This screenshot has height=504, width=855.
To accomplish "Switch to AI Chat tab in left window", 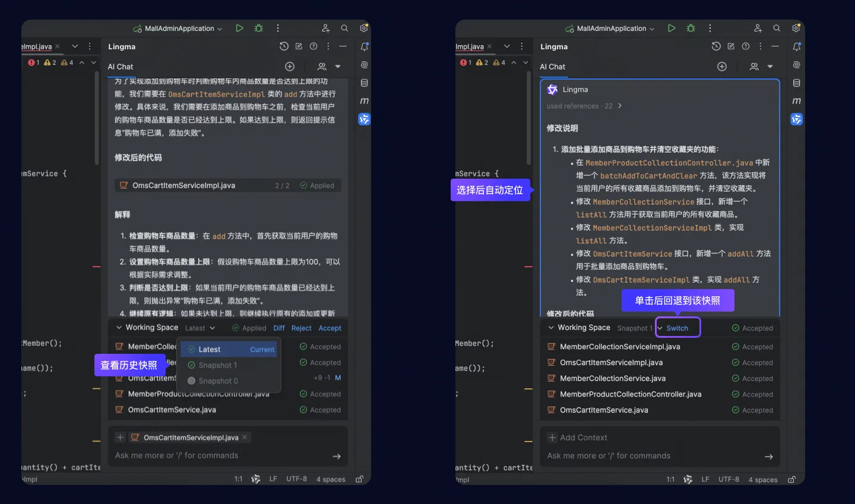I will [x=121, y=66].
